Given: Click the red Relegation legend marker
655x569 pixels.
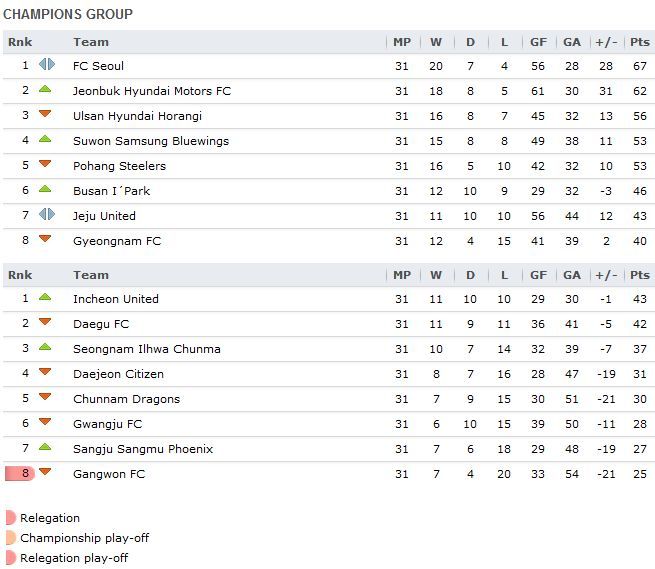Looking at the screenshot, I should click(x=11, y=518).
